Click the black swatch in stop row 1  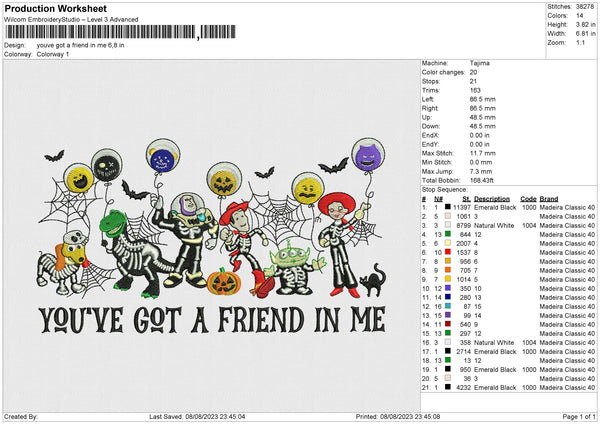[x=447, y=207]
